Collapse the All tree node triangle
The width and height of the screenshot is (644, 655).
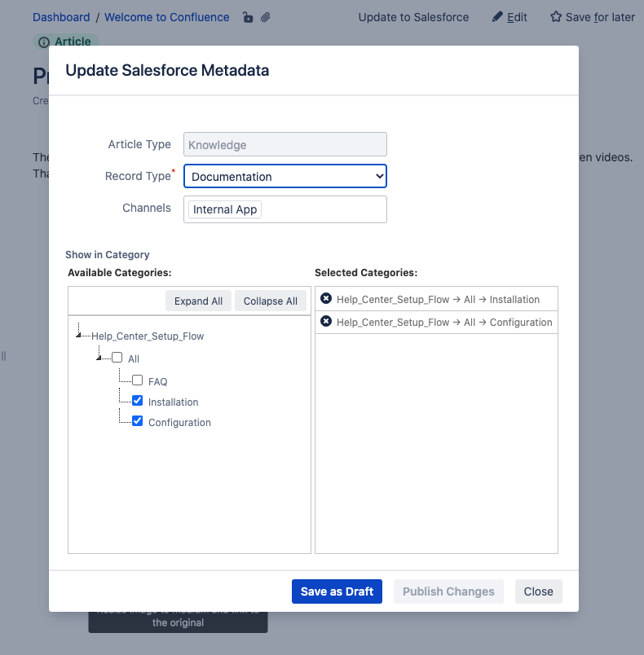[x=99, y=358]
